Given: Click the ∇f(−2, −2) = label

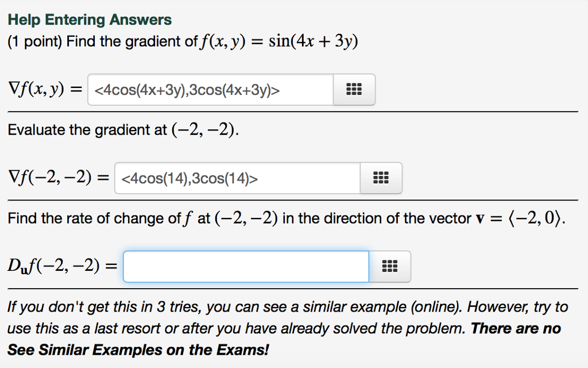Looking at the screenshot, I should 59,178.
